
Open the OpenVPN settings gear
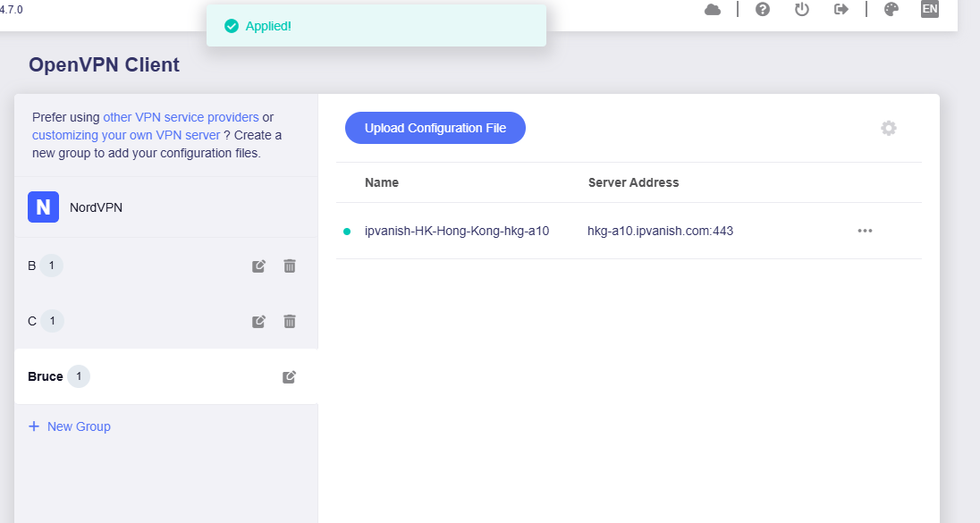(x=888, y=128)
